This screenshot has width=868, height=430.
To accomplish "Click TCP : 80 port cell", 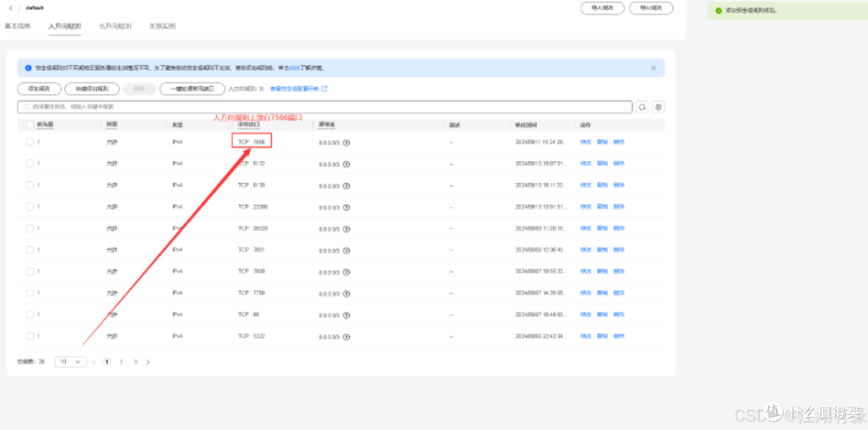I will pyautogui.click(x=249, y=314).
